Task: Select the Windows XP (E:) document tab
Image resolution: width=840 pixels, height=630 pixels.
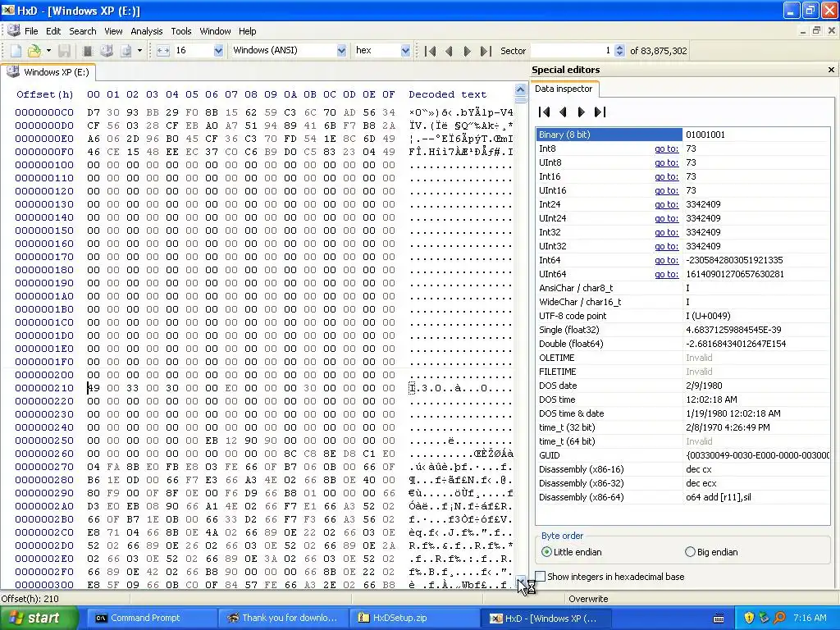Action: pos(48,72)
